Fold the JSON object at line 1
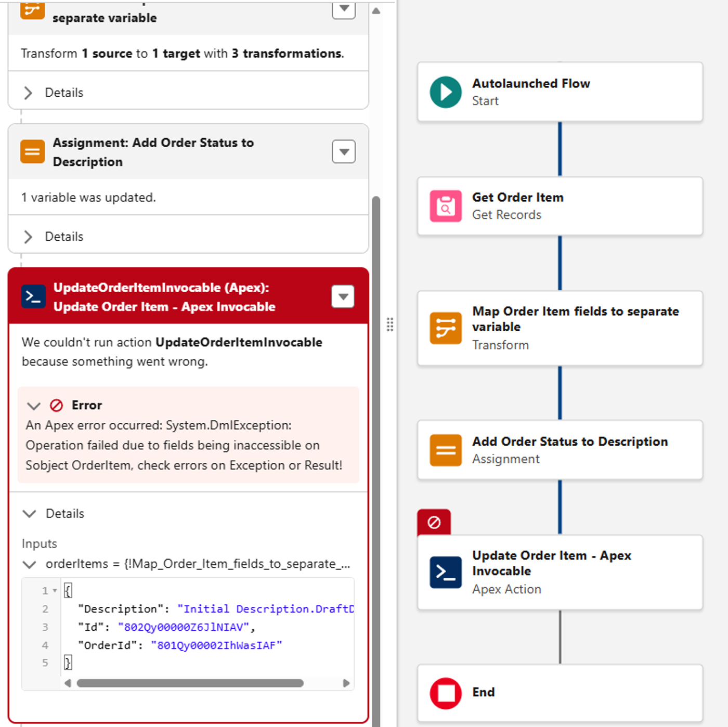The width and height of the screenshot is (728, 727). point(55,591)
